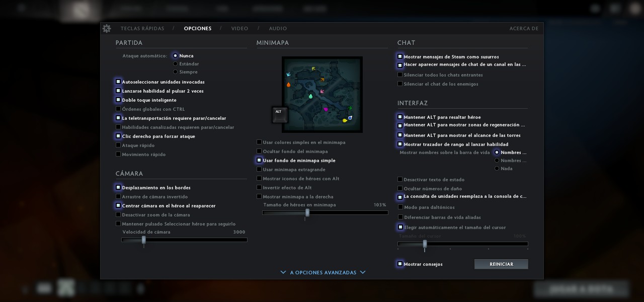Enable Desactivar texto de estado
The width and height of the screenshot is (644, 302).
point(400,179)
